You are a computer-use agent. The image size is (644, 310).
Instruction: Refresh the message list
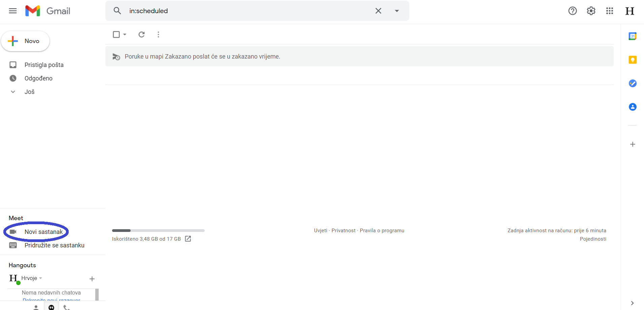(141, 34)
